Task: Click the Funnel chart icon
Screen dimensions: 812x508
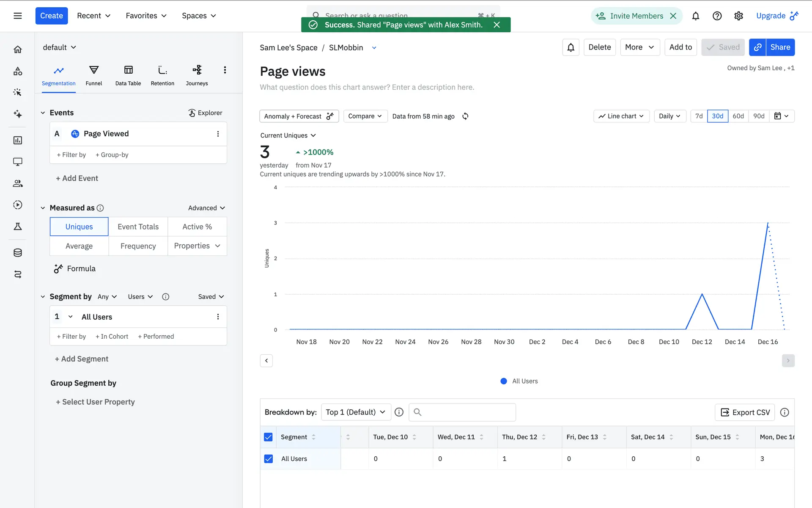Action: point(93,70)
